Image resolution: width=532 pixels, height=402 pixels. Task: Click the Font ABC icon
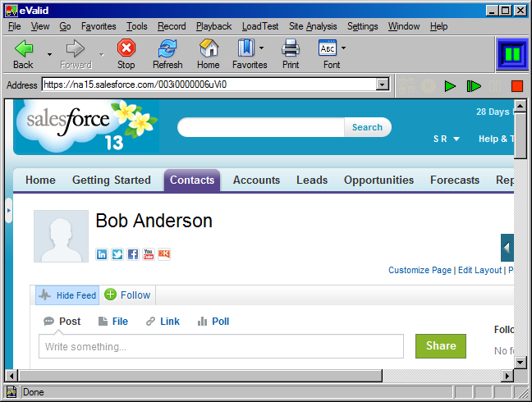tap(328, 48)
